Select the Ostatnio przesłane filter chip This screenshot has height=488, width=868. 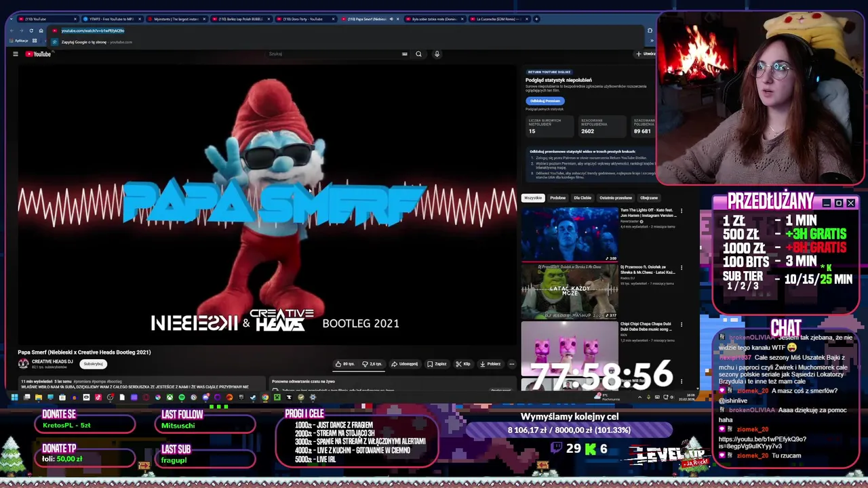coord(616,198)
